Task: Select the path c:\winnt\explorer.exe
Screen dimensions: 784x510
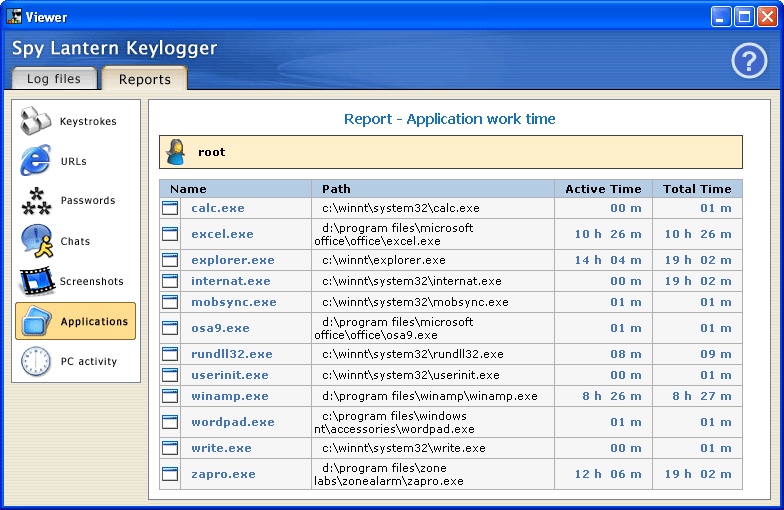Action: [x=384, y=260]
